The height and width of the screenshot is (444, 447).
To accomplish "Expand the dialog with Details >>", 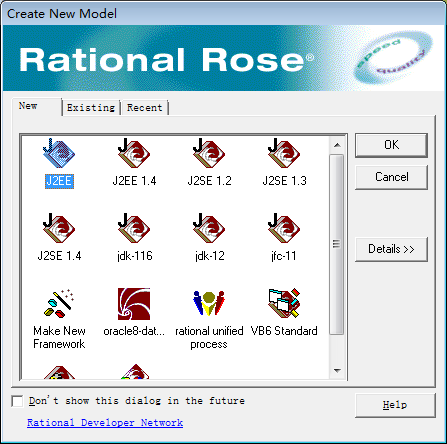I will pyautogui.click(x=391, y=249).
